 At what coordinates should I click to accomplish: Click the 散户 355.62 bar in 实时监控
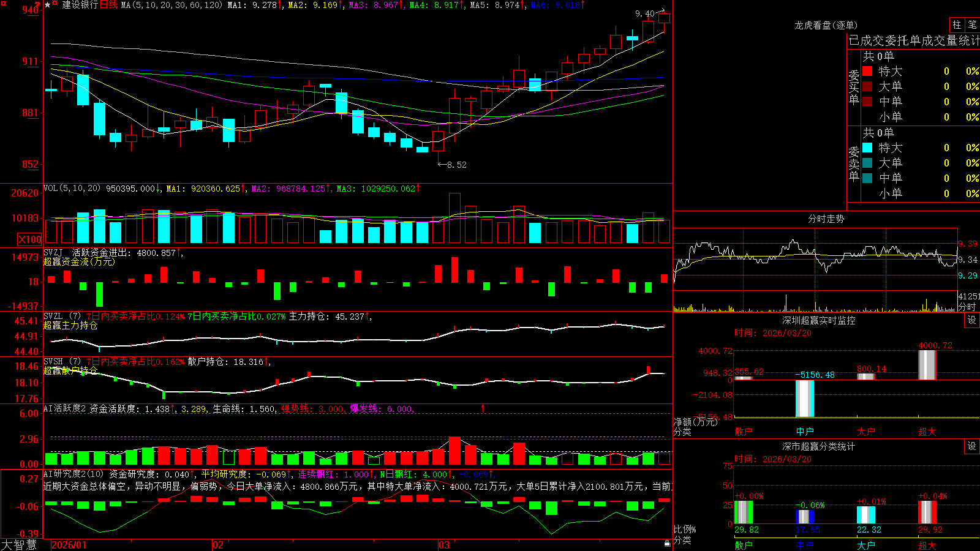click(x=744, y=378)
